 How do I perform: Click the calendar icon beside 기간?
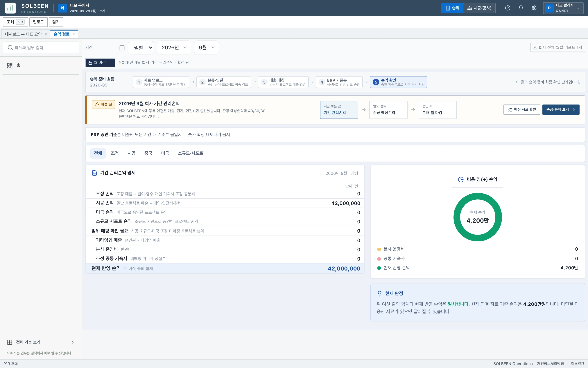click(x=122, y=47)
